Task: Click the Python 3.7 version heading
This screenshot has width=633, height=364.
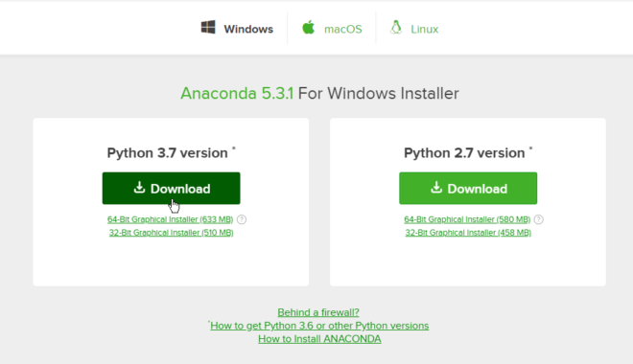Action: 168,153
